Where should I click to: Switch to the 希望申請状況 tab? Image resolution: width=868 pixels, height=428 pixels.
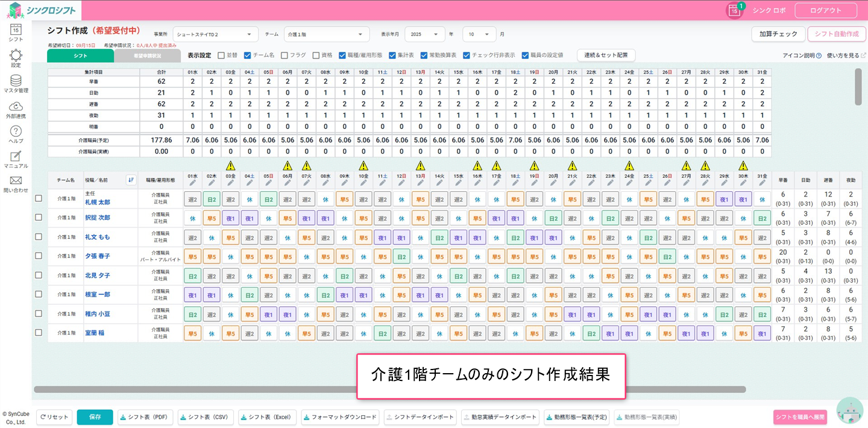pyautogui.click(x=147, y=55)
